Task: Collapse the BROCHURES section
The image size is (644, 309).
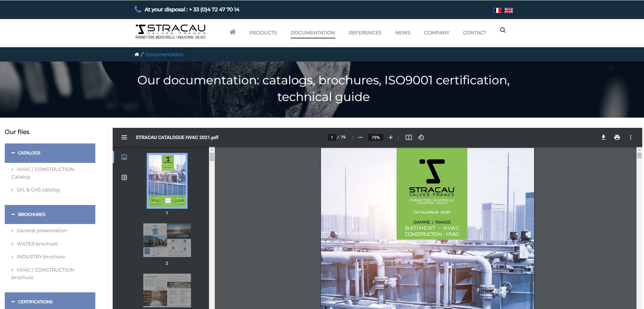Action: click(x=50, y=214)
